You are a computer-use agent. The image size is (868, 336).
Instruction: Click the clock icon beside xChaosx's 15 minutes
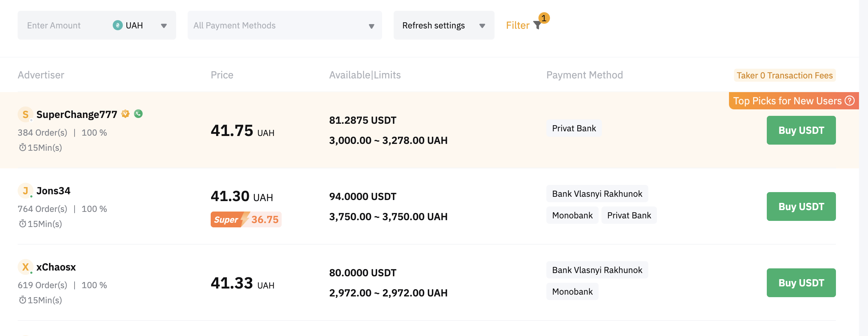pos(22,299)
